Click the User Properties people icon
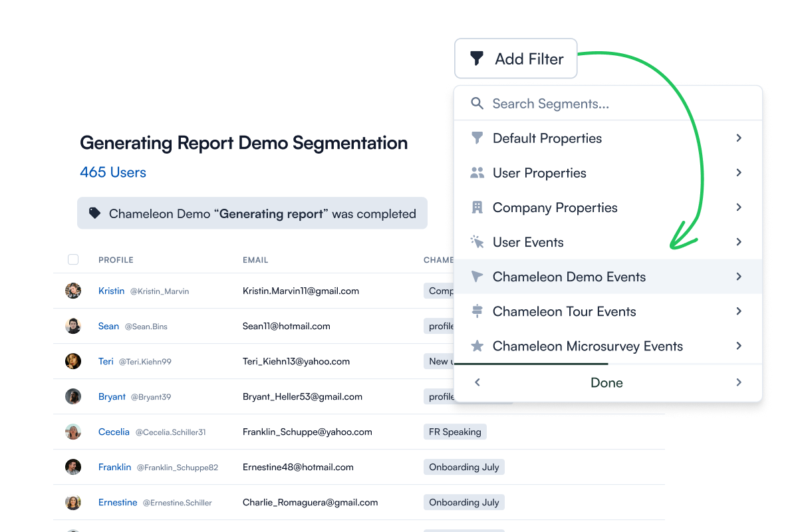The height and width of the screenshot is (532, 798). coord(477,173)
